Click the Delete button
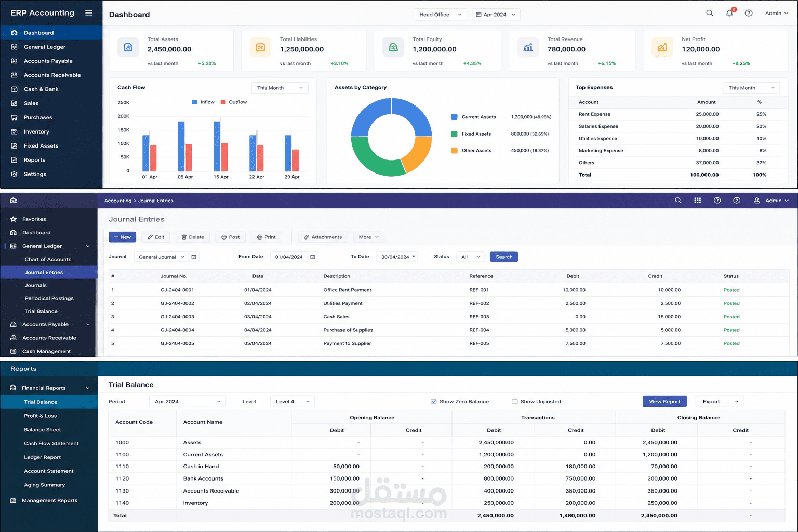Screen dimensions: 798x532 click(193, 237)
